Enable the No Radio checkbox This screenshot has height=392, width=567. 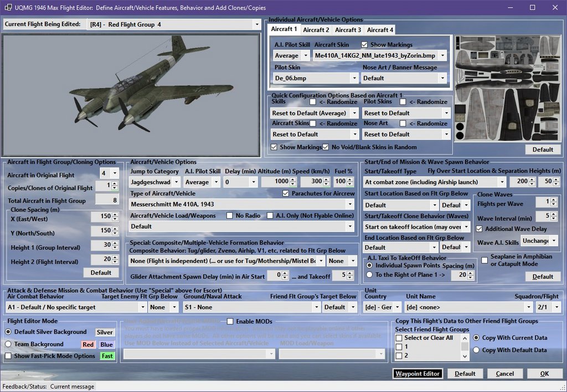click(x=229, y=215)
